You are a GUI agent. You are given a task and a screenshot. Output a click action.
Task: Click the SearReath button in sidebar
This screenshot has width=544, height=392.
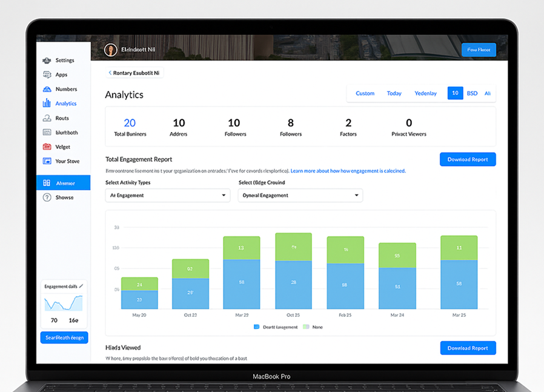[x=64, y=337]
